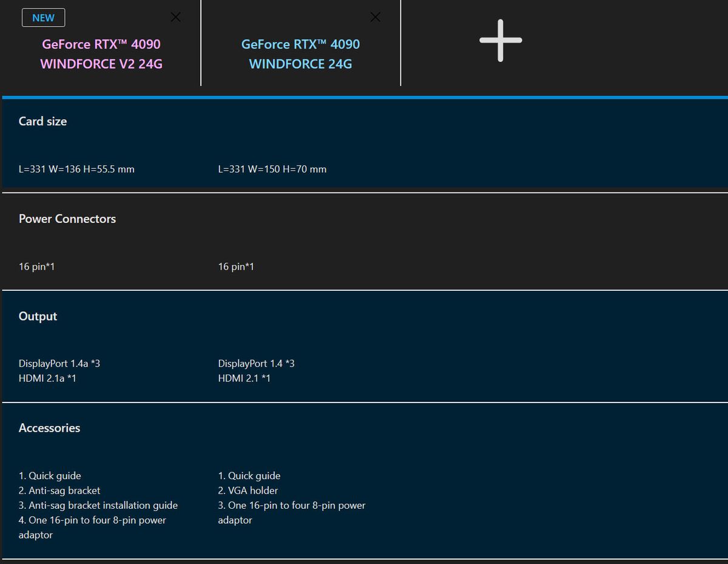Click the Output section header
The width and height of the screenshot is (728, 564).
click(x=38, y=316)
